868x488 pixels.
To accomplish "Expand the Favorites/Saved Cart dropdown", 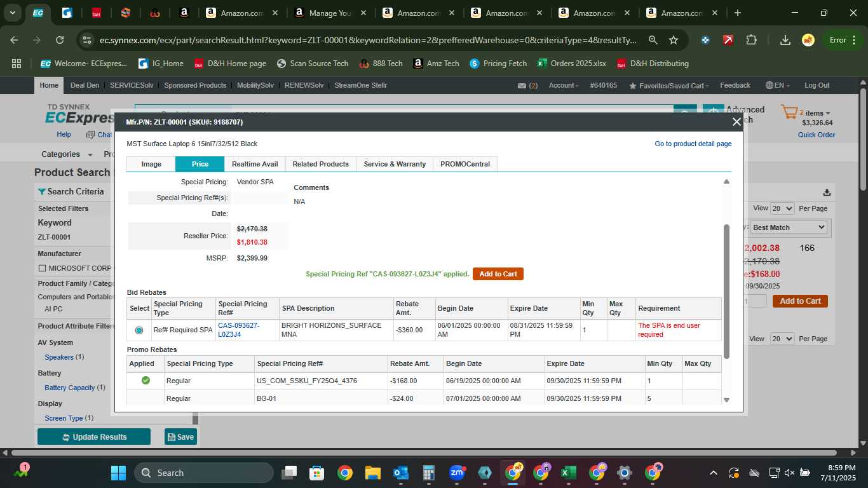I will coord(669,86).
